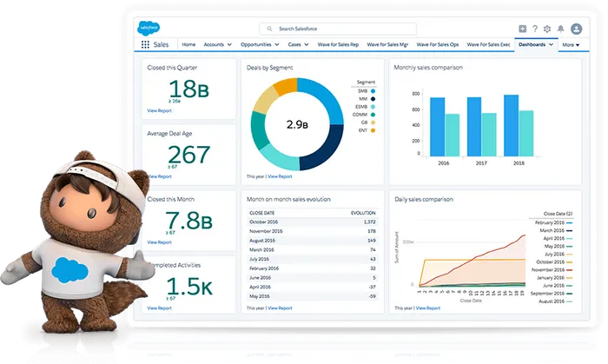
Task: Go to the Home tab
Action: pos(188,44)
